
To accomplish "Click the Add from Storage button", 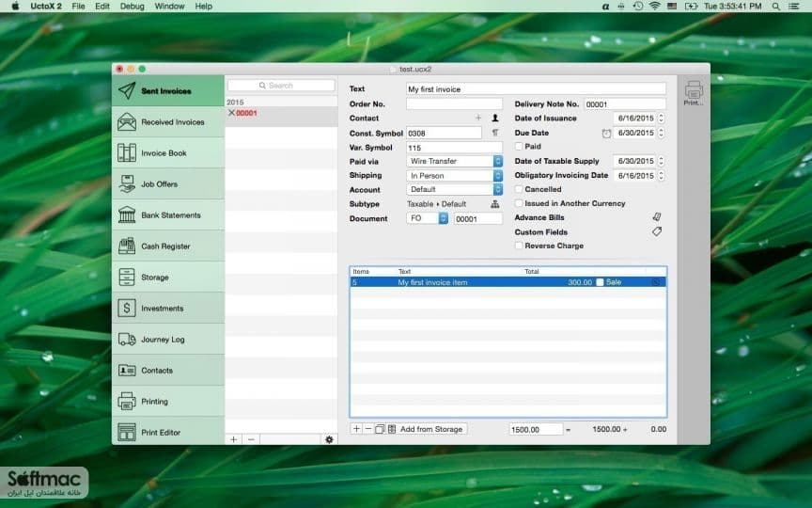I will (x=431, y=429).
